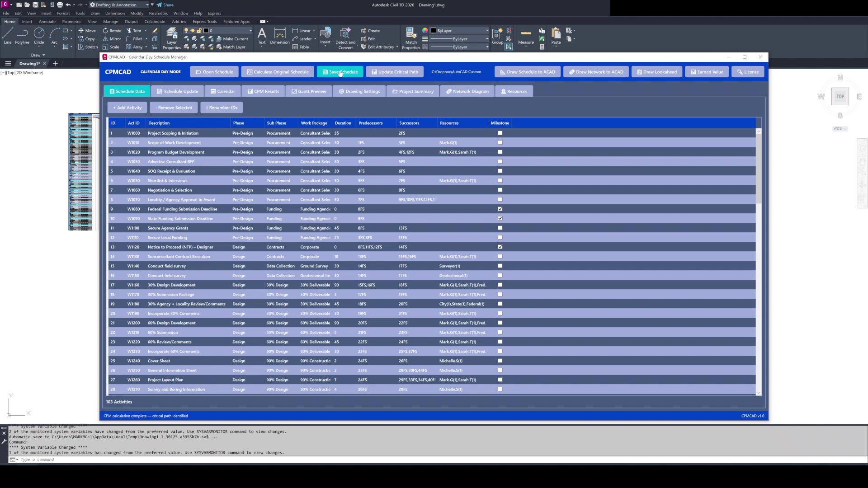Expand the Linear dimension dropdown arrow
This screenshot has height=488, width=868.
point(314,31)
